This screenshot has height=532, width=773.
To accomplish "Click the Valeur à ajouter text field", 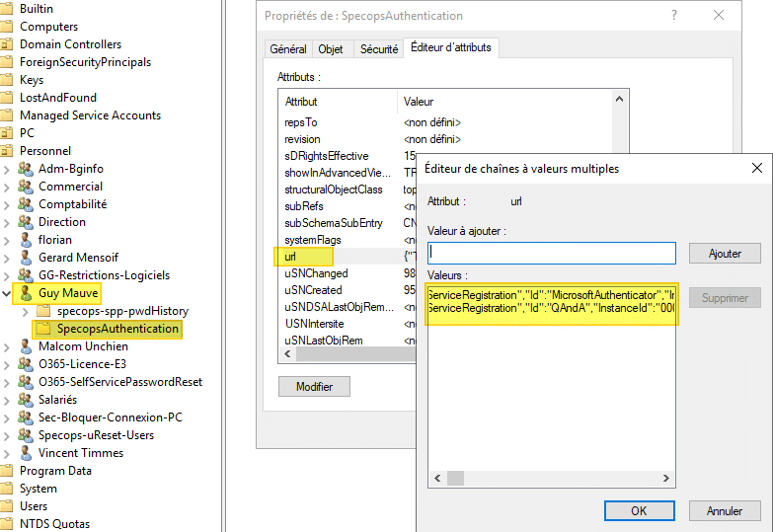I will click(x=552, y=254).
